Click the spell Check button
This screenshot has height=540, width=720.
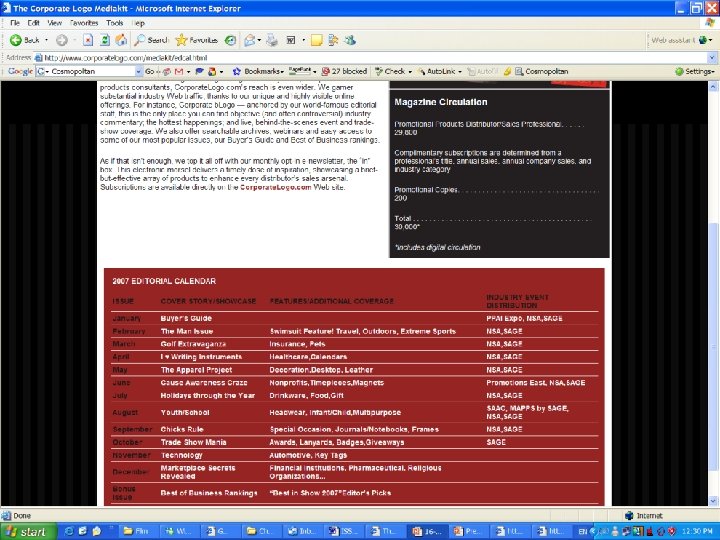[390, 71]
